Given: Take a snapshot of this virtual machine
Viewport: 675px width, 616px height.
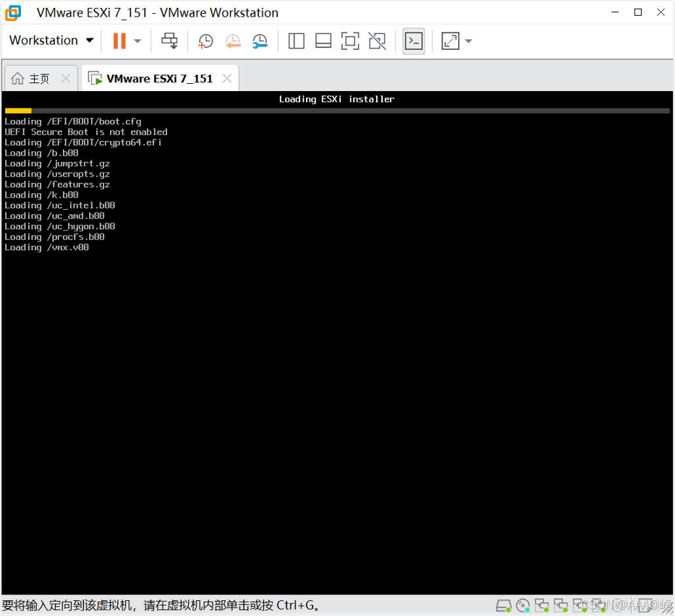Looking at the screenshot, I should click(205, 41).
